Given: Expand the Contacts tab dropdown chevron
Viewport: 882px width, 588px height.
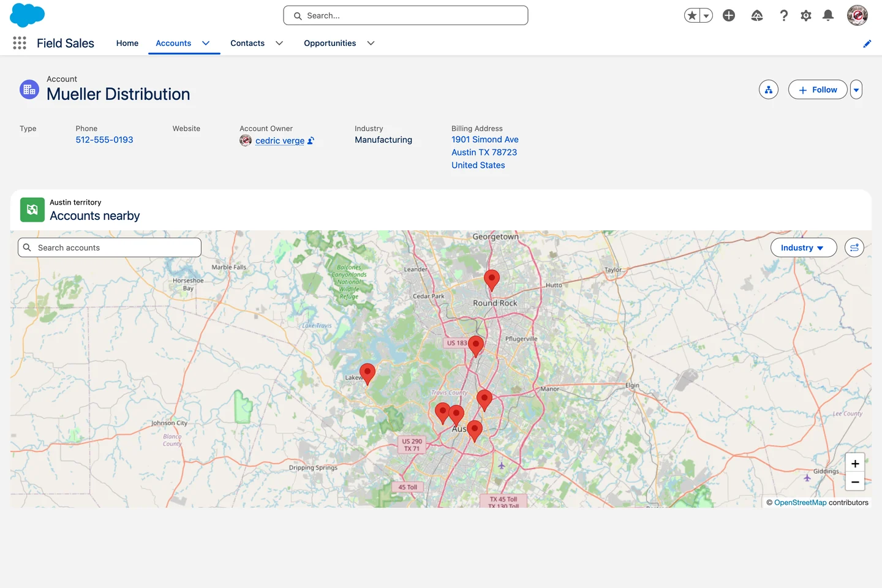Looking at the screenshot, I should coord(279,43).
